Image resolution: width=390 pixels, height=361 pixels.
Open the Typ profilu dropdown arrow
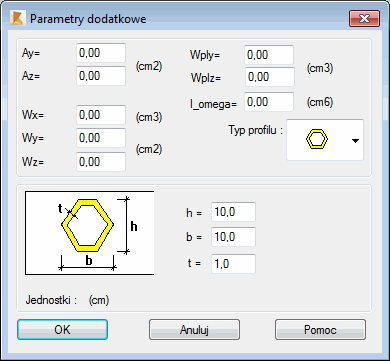pyautogui.click(x=355, y=141)
